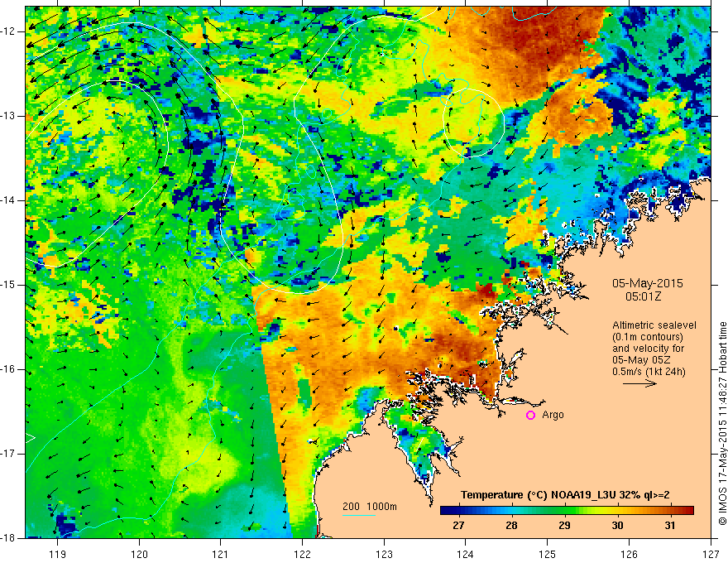Click latitude axis label -16
This screenshot has width=728, height=563.
click(x=9, y=369)
